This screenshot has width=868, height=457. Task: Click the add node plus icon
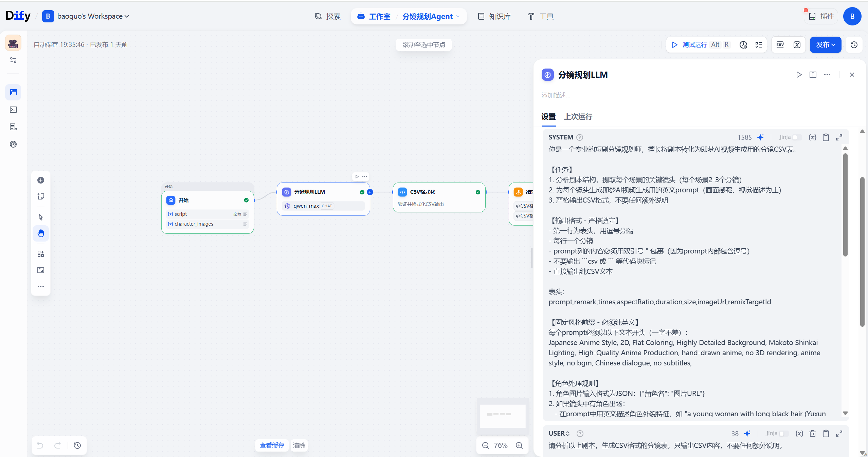click(x=41, y=180)
